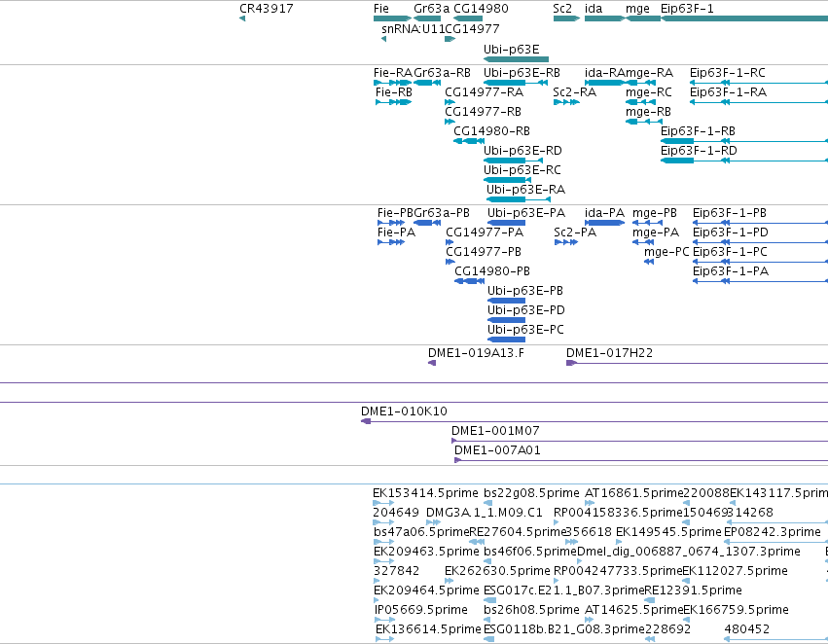Click the Sc2-RA transcript label
Viewport: 828px width, 644px height.
point(574,92)
